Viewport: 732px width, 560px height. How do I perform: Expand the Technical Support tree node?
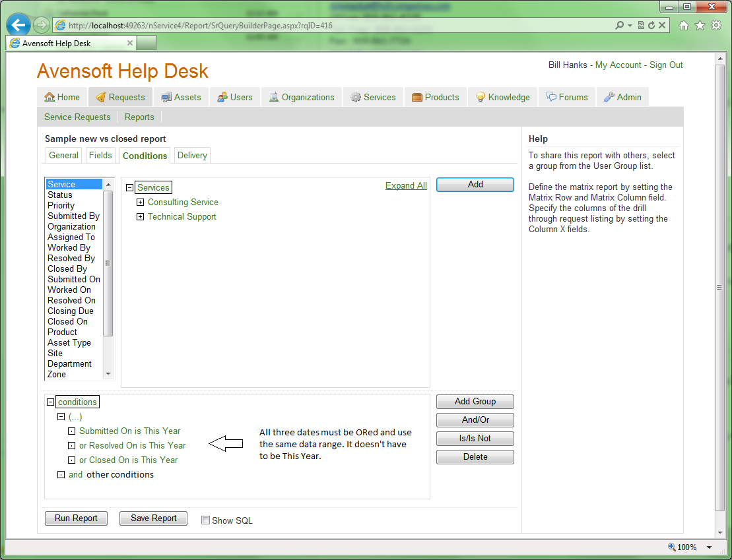pyautogui.click(x=140, y=217)
